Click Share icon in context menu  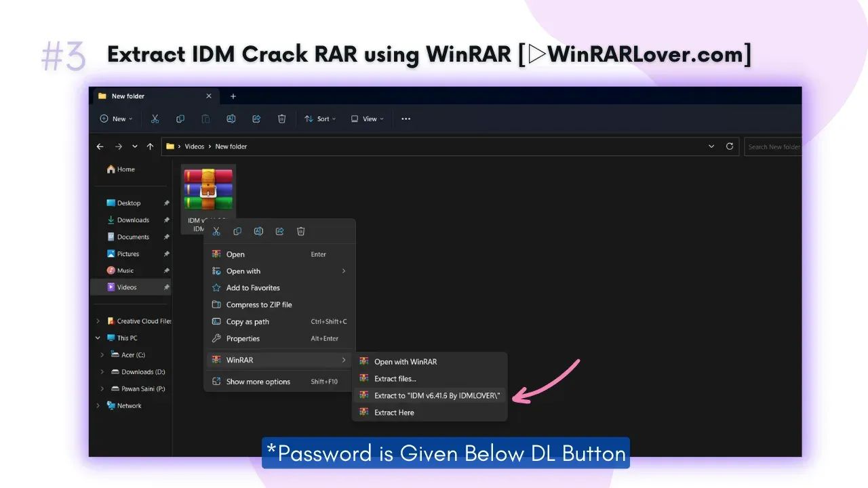pos(279,232)
